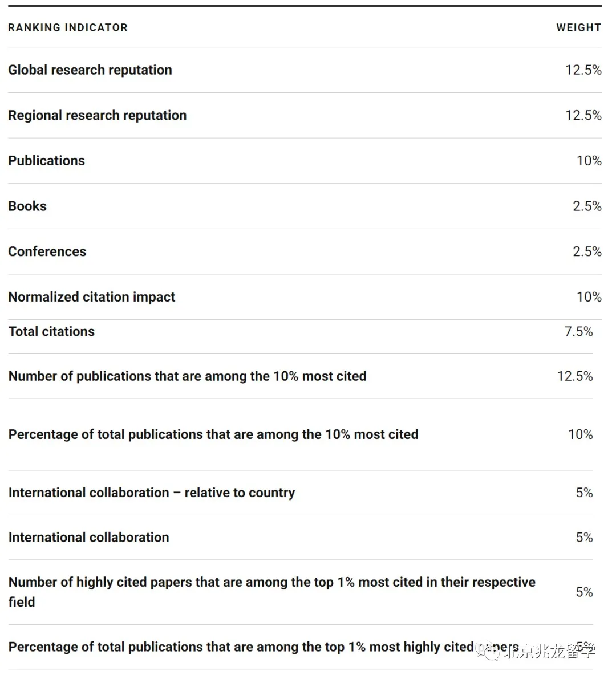The height and width of the screenshot is (679, 616).
Task: Select the Normalized citation impact label
Action: (x=92, y=297)
